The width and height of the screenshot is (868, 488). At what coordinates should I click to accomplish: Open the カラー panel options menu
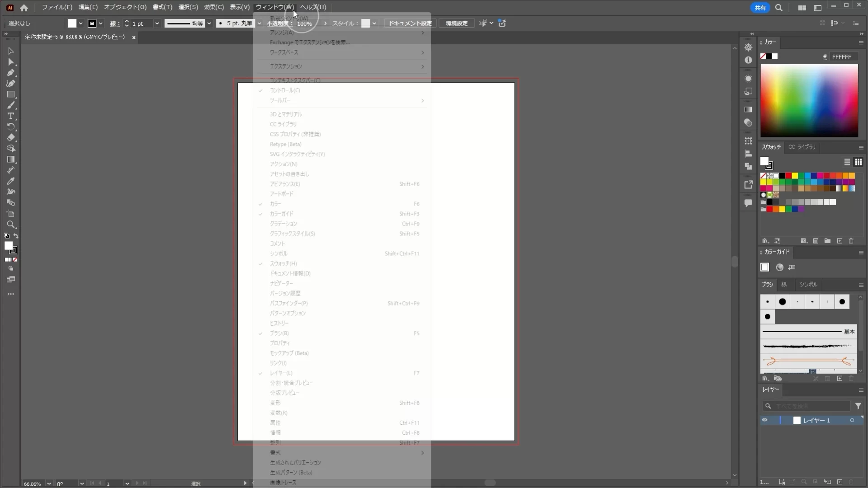tap(861, 42)
